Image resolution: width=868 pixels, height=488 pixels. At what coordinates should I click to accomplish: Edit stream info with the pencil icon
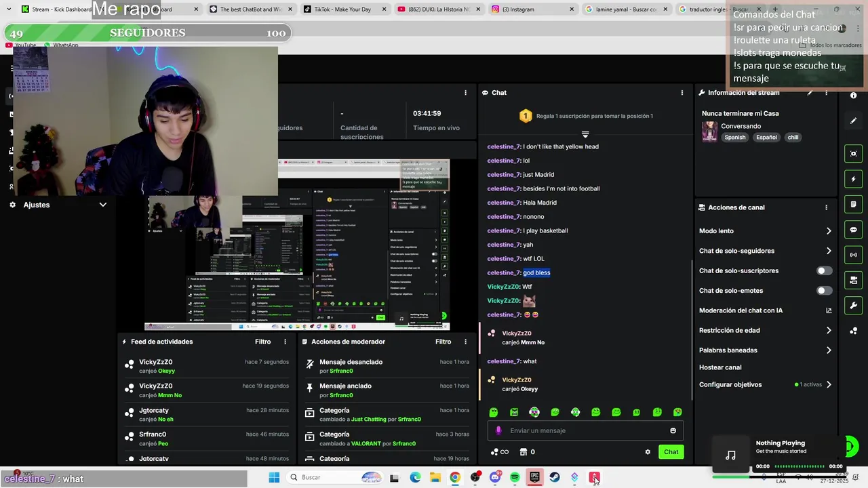(810, 93)
